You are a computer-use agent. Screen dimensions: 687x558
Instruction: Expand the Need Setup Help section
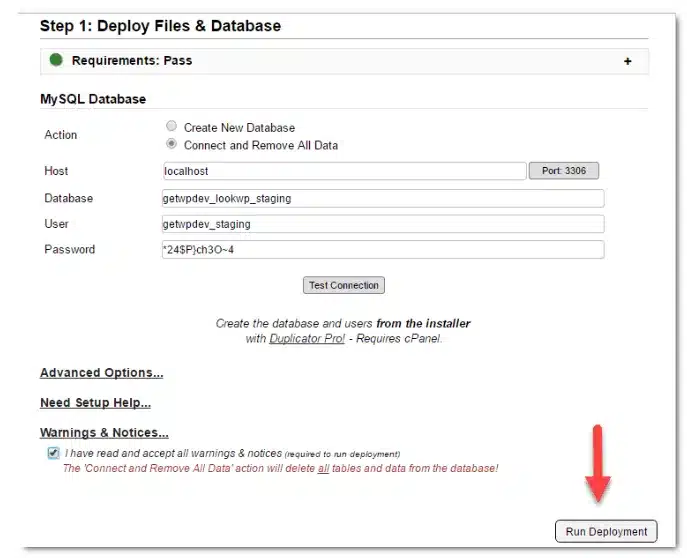point(96,403)
